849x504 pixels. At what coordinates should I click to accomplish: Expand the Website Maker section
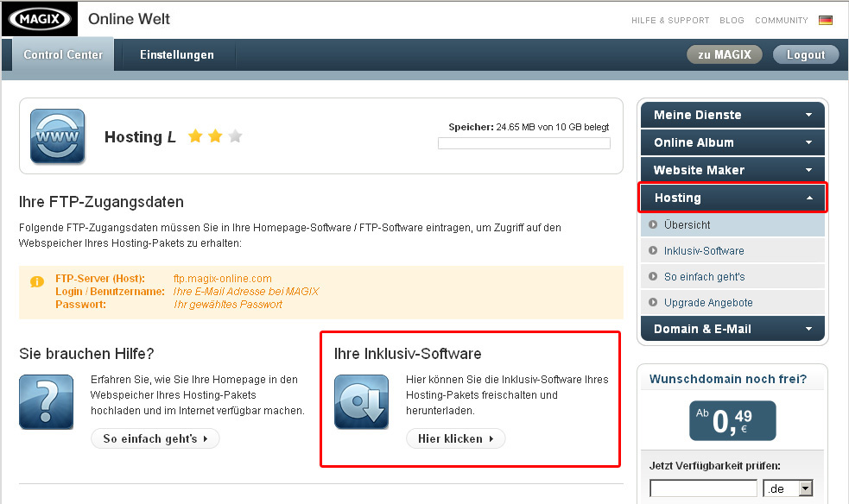732,170
